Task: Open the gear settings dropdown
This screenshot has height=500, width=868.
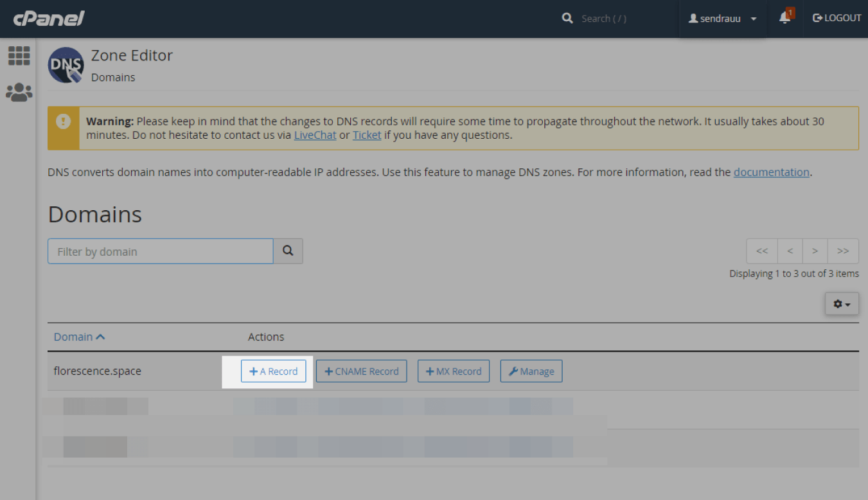Action: click(x=842, y=304)
